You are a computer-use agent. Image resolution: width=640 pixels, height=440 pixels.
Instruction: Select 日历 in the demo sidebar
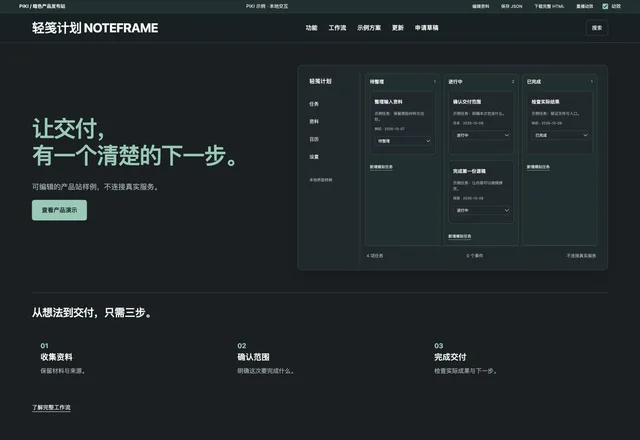pyautogui.click(x=314, y=139)
